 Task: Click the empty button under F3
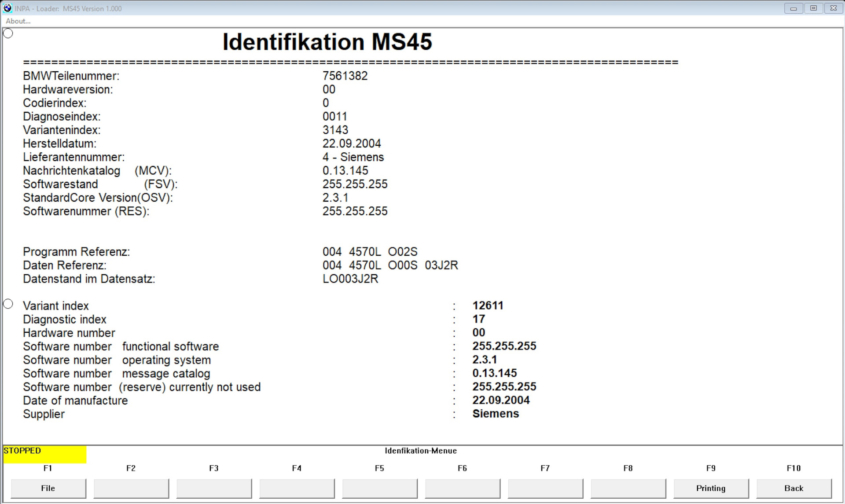[214, 488]
